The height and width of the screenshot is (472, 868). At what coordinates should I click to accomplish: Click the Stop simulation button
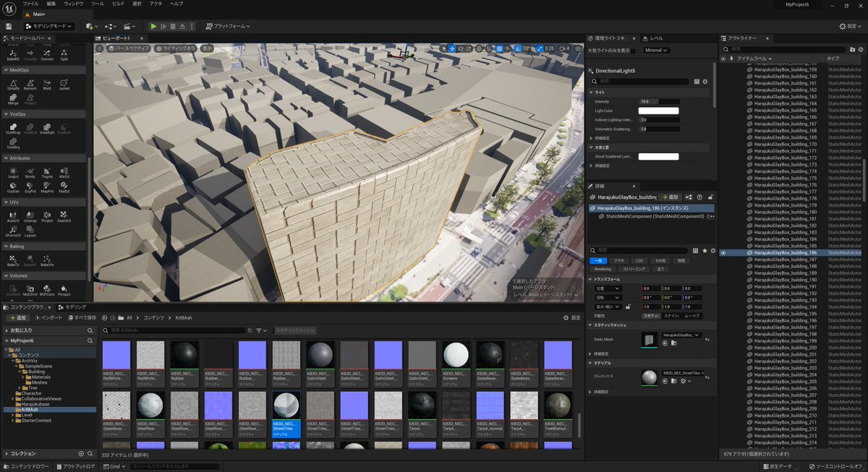coord(172,26)
